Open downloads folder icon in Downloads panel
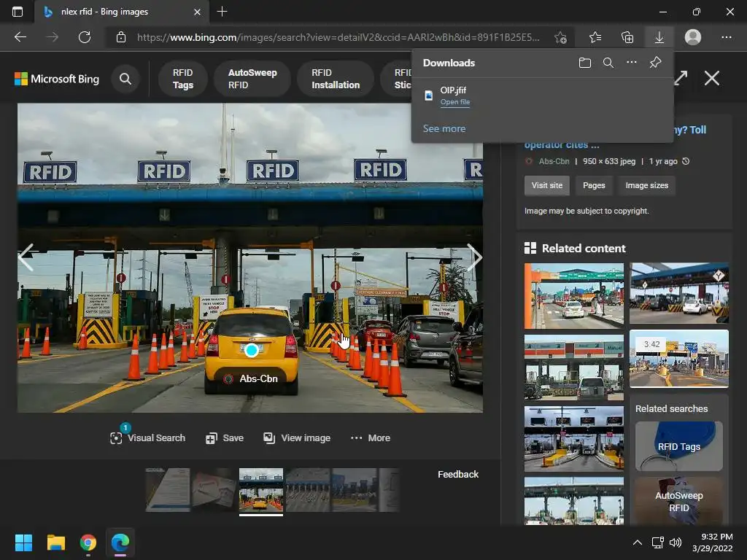 coord(584,63)
